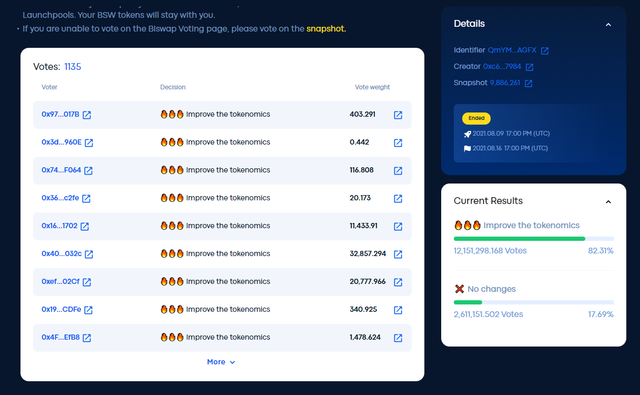This screenshot has width=640, height=395.
Task: Open vote details icon for weight 0.442
Action: pos(398,143)
